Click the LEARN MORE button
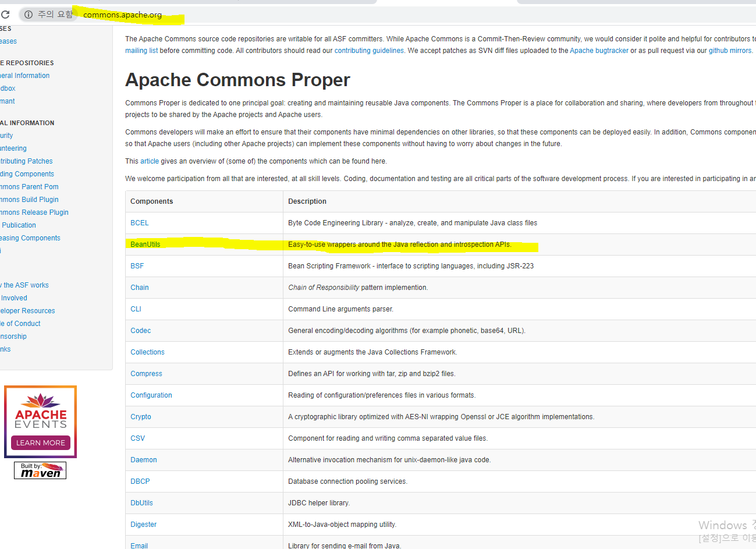756x549 pixels. (41, 443)
